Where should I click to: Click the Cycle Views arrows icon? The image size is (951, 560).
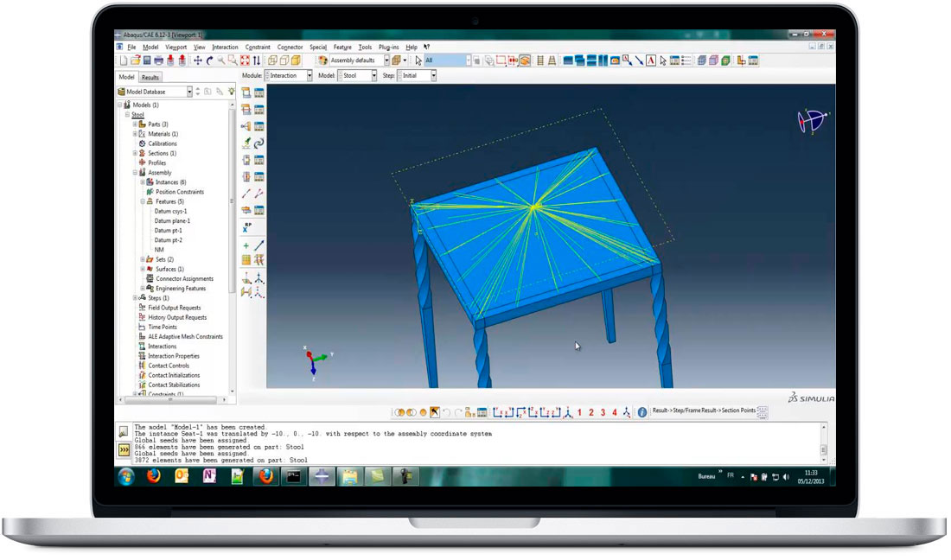click(257, 60)
